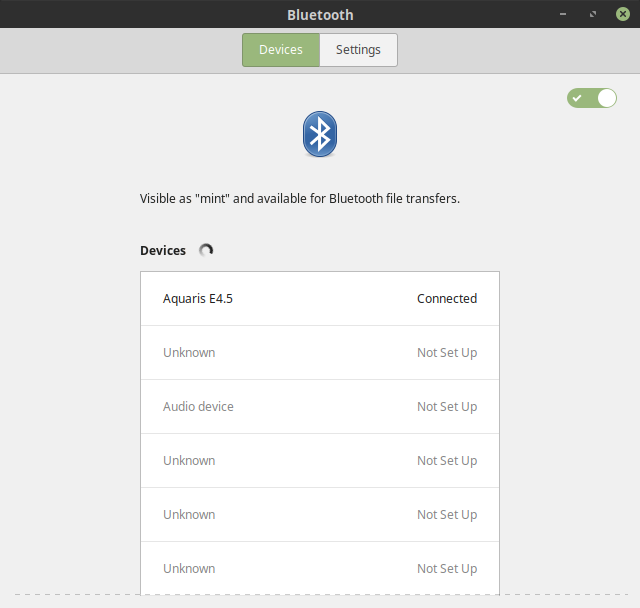Screen dimensions: 640x608
Task: Click the "Bluetooth" window title text
Action: click(320, 15)
